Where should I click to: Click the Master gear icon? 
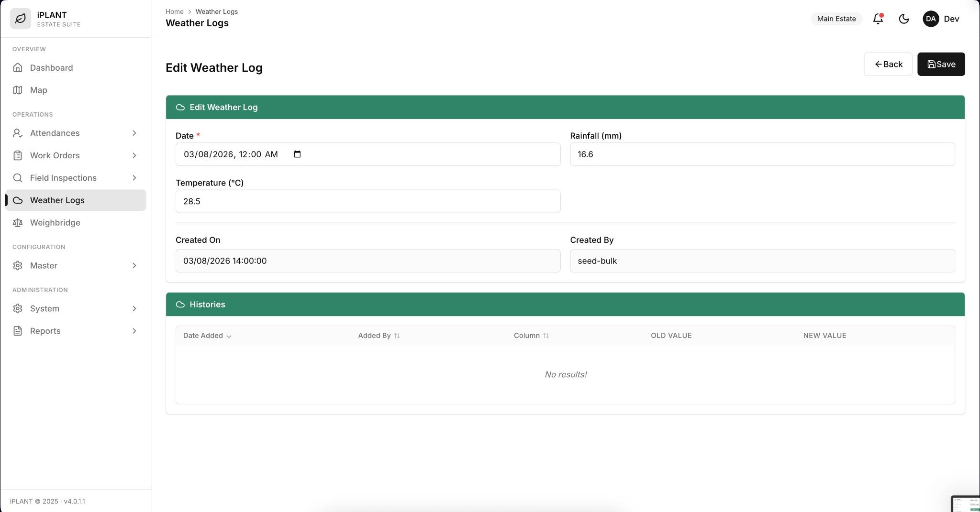tap(18, 265)
